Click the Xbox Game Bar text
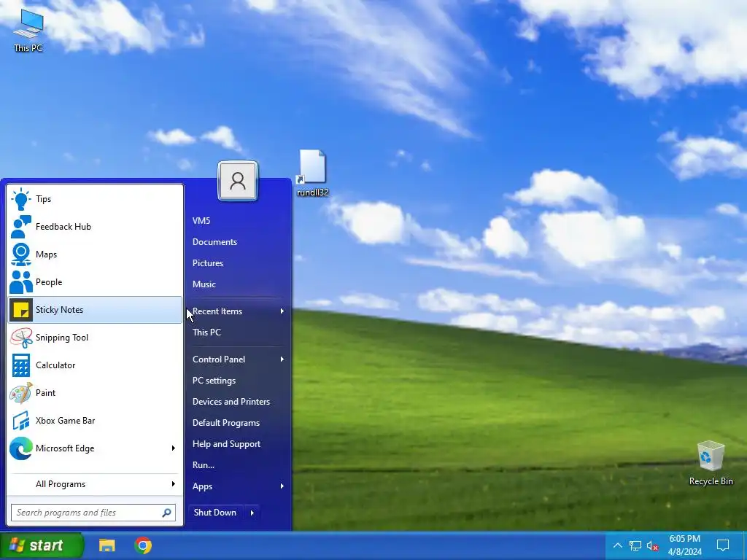747x560 pixels. pos(65,421)
